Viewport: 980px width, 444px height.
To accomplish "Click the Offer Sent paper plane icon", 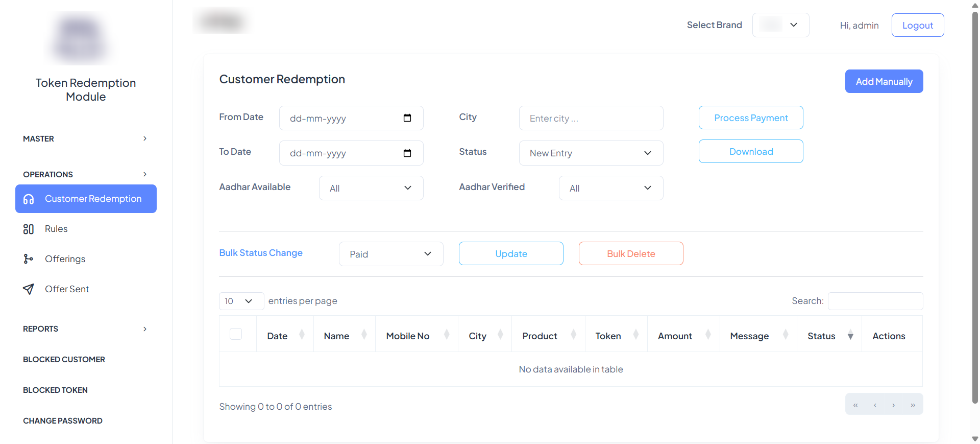I will [29, 289].
